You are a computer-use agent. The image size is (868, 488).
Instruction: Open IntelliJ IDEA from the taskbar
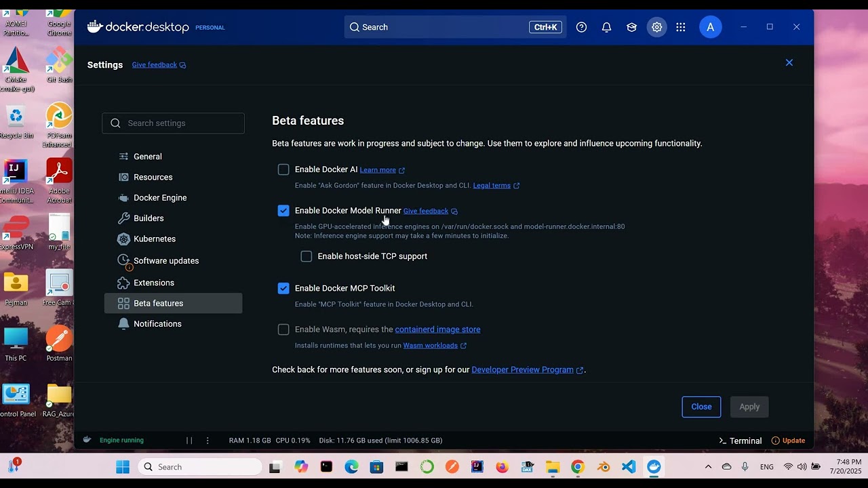coord(477,467)
